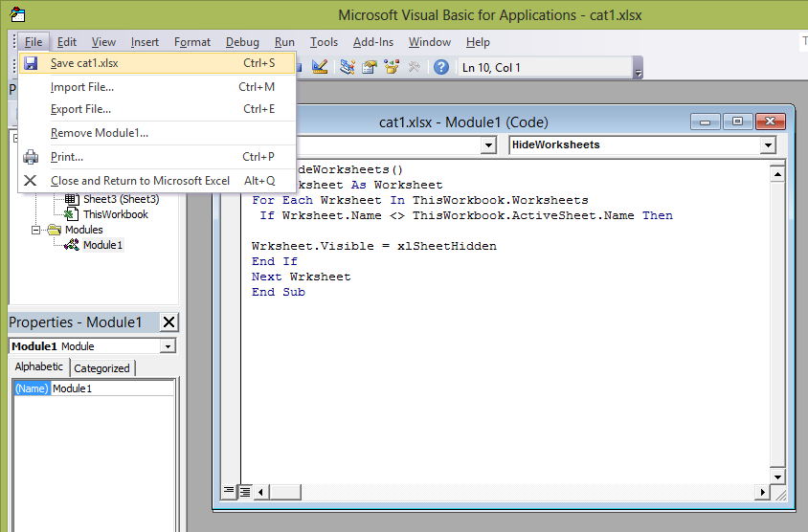Choose Print... menu entry
808x532 pixels.
pos(157,157)
